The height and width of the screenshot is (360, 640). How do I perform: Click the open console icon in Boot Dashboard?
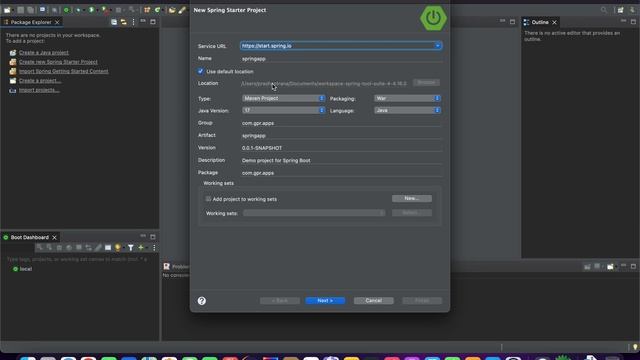tap(108, 247)
